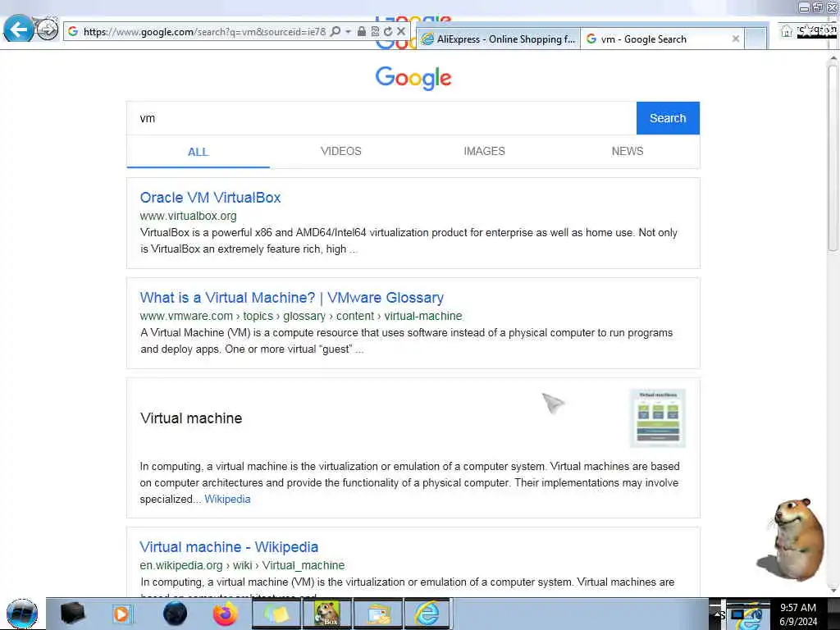This screenshot has width=840, height=630.
Task: Click the blue Search button
Action: 668,118
